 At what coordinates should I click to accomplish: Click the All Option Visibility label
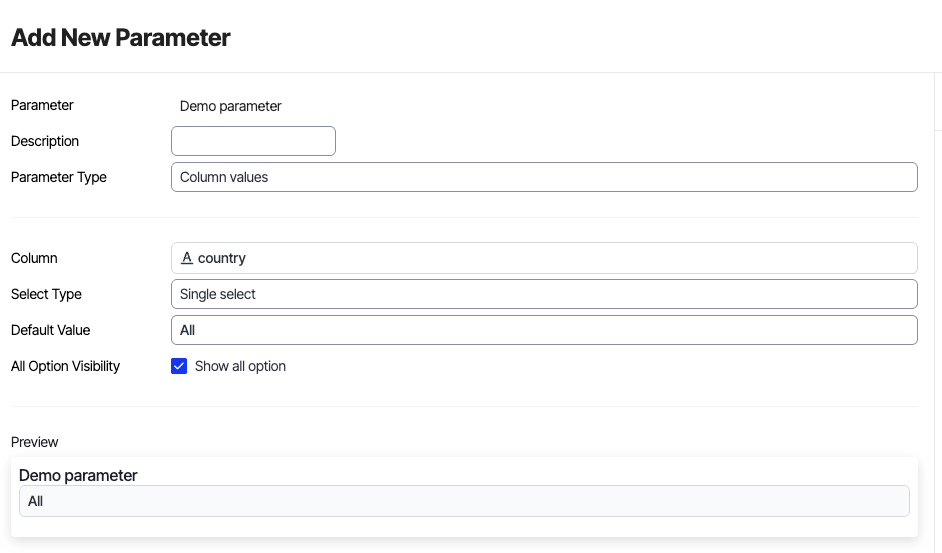[65, 366]
